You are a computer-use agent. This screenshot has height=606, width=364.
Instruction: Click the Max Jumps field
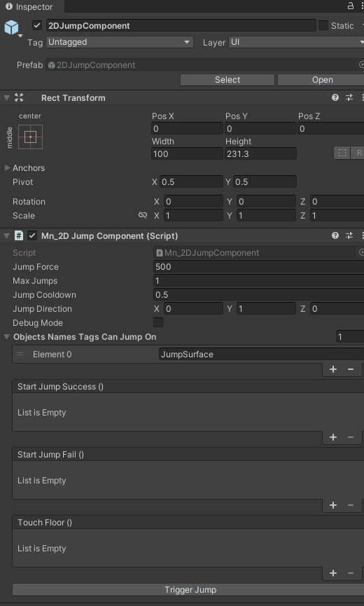[x=258, y=281]
